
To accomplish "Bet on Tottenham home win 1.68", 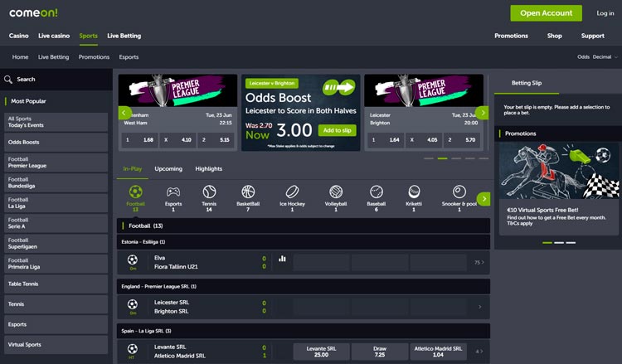I will click(139, 140).
